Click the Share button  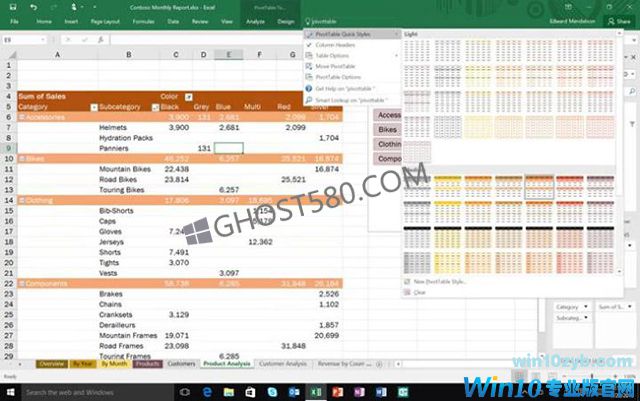[619, 21]
